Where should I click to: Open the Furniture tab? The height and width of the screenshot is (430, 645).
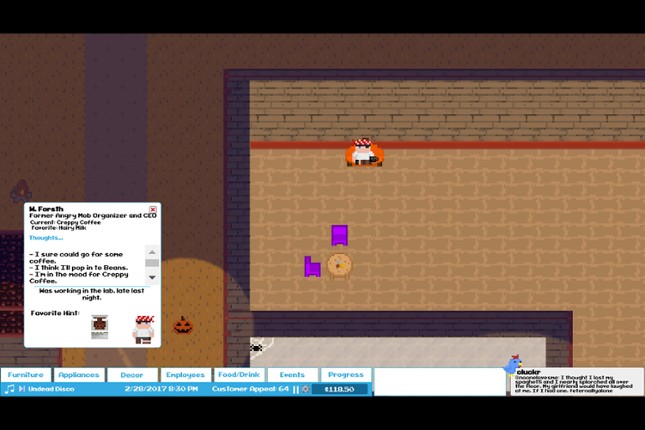[x=26, y=375]
